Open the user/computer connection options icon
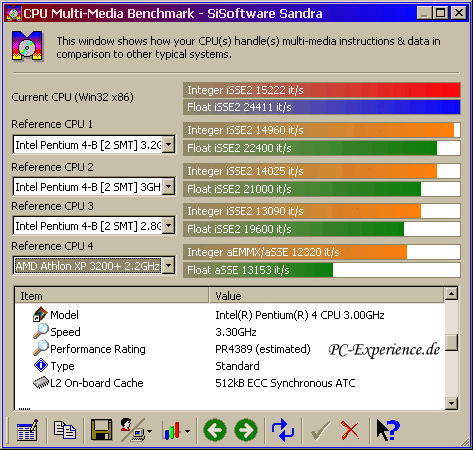 (x=136, y=430)
